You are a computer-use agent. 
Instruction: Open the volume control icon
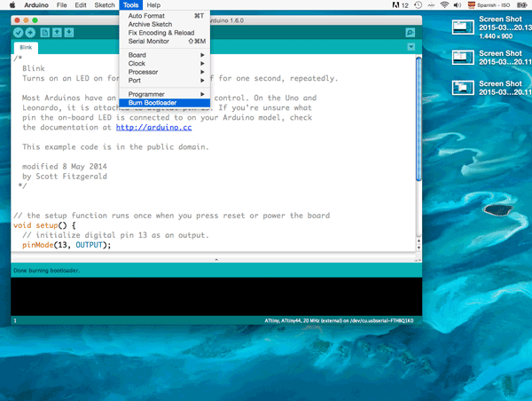[458, 5]
